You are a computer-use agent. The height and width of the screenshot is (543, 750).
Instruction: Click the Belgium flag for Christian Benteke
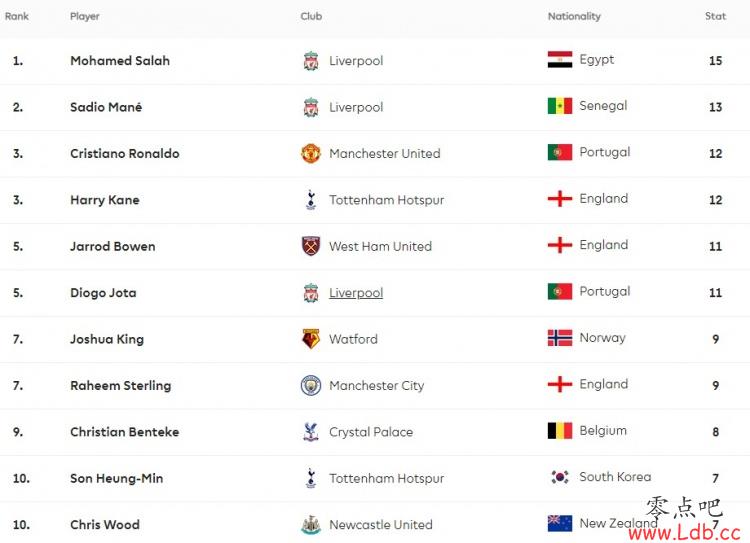click(x=560, y=431)
